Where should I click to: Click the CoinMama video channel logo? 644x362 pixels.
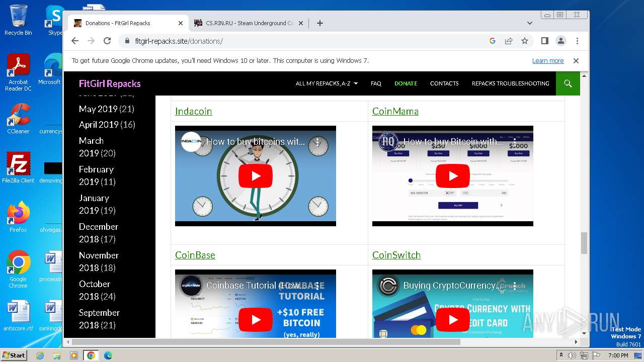[x=388, y=142]
